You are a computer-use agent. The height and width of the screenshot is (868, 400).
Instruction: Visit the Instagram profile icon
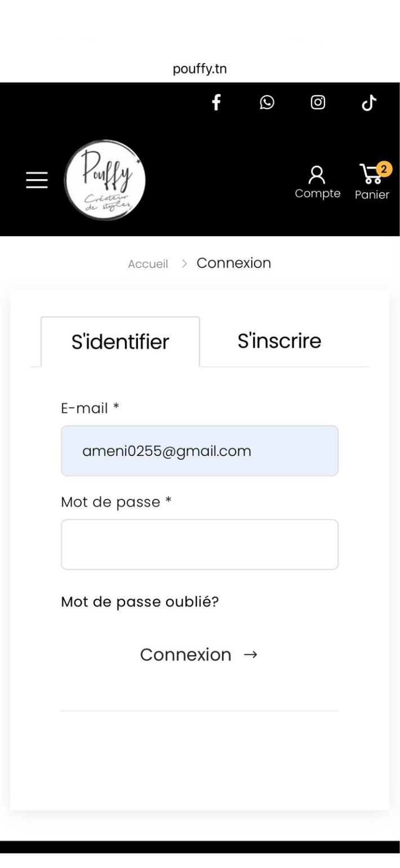318,103
